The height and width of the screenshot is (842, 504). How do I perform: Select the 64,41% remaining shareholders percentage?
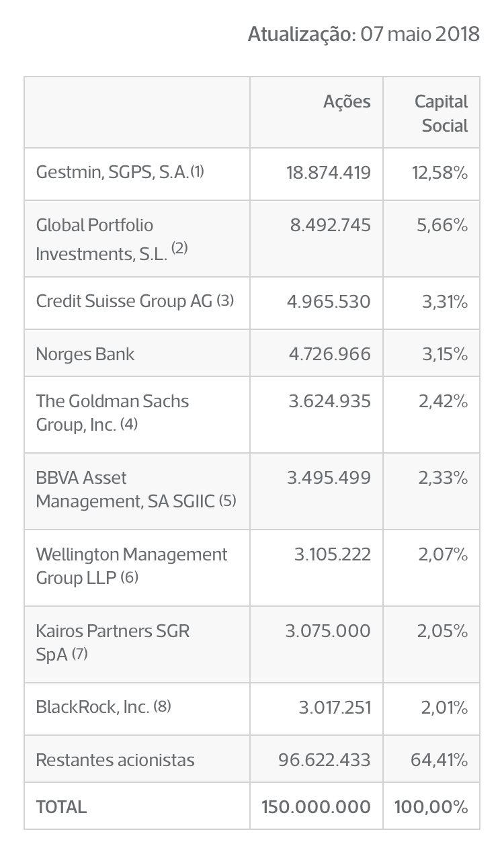pos(439,760)
